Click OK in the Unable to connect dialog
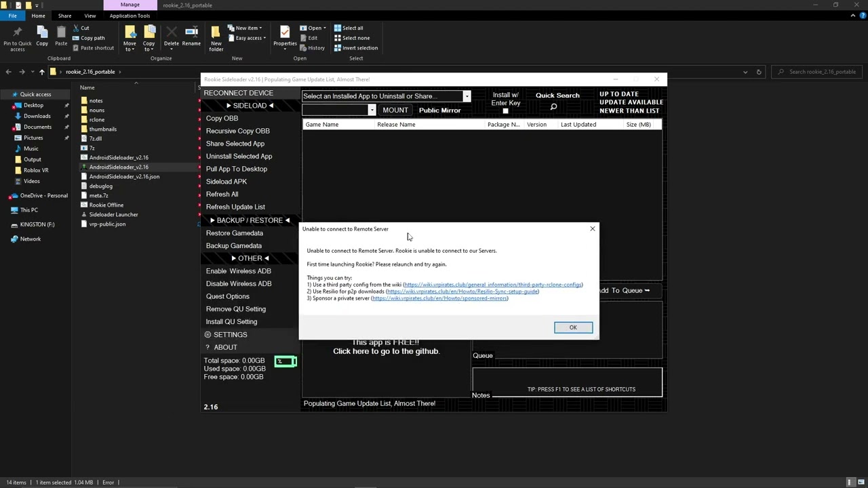Viewport: 868px width, 488px height. (573, 327)
